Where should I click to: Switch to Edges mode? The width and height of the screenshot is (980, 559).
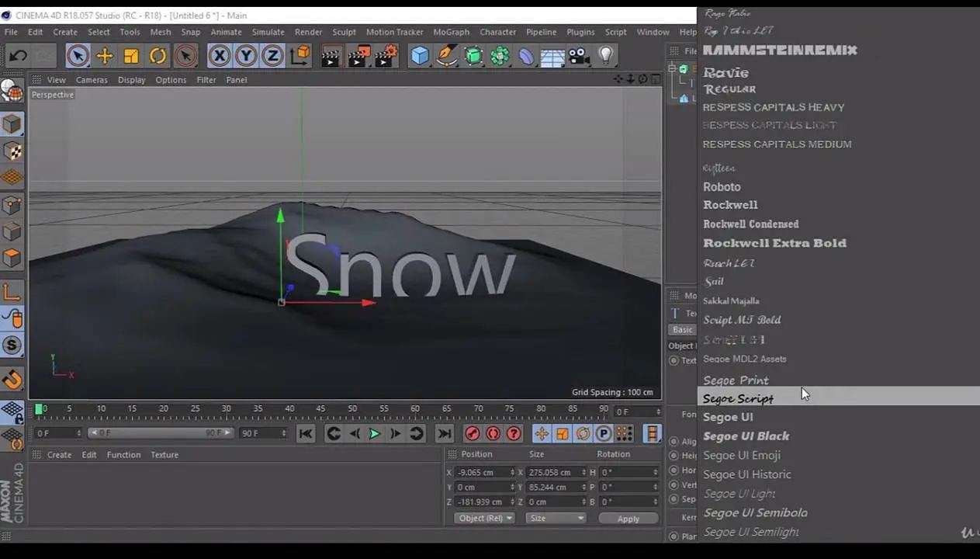tap(12, 231)
